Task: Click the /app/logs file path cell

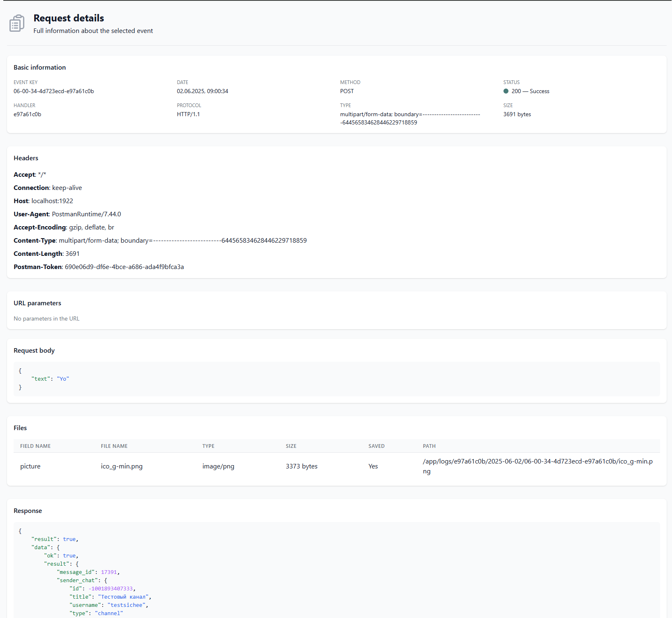Action: pos(538,466)
